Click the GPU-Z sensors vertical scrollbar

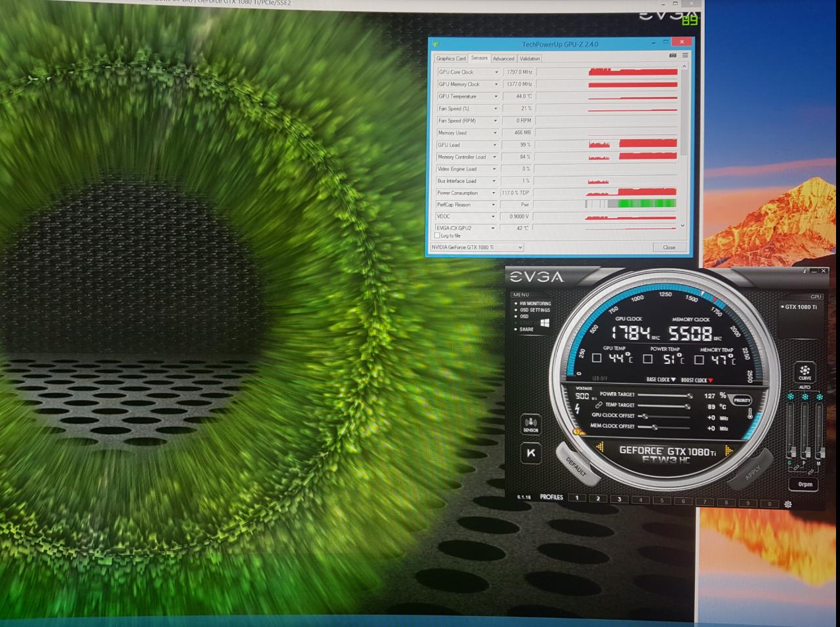[x=683, y=147]
